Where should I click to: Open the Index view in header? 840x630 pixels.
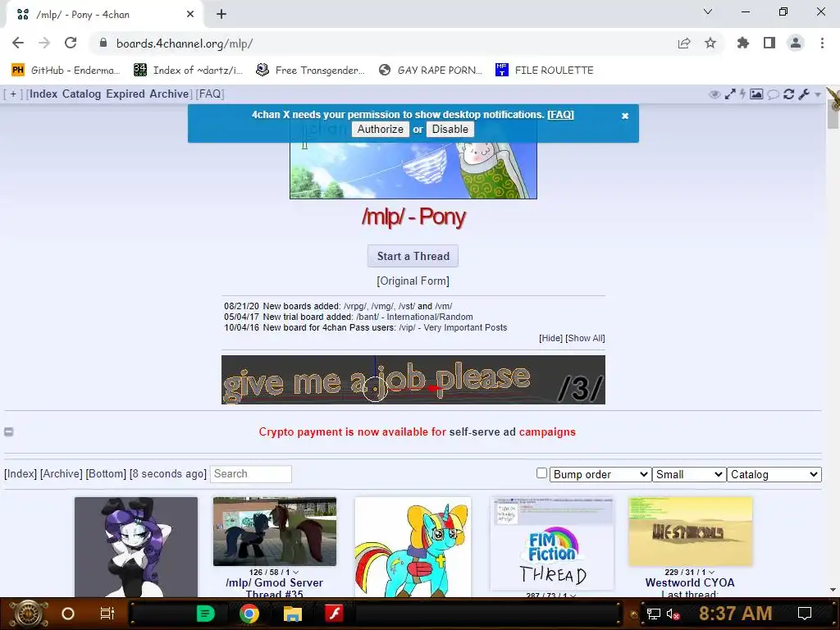tap(43, 94)
